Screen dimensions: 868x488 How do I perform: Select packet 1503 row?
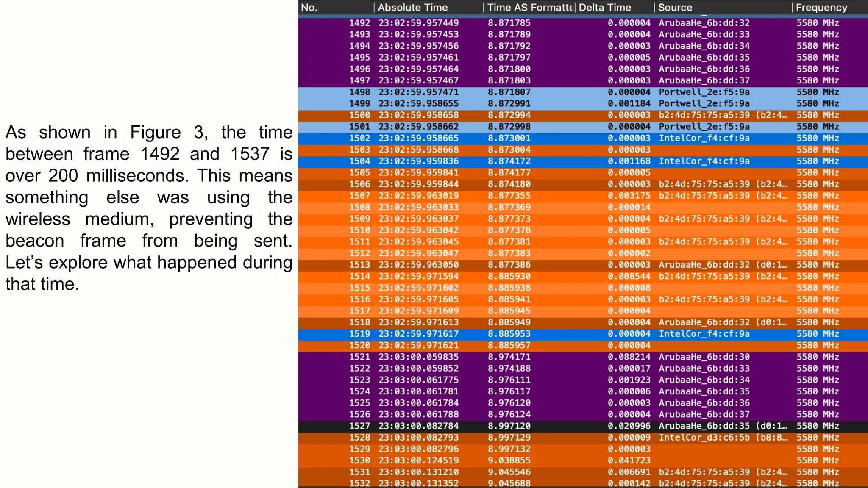(583, 150)
